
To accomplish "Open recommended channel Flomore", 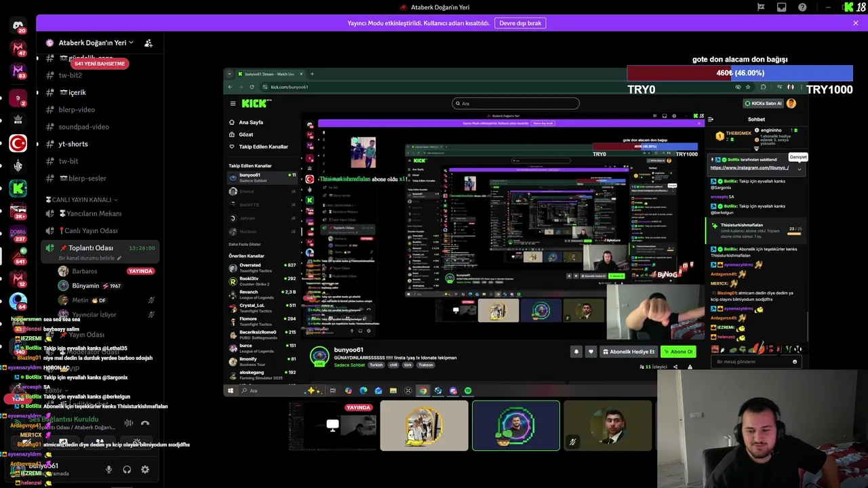I will [x=262, y=321].
